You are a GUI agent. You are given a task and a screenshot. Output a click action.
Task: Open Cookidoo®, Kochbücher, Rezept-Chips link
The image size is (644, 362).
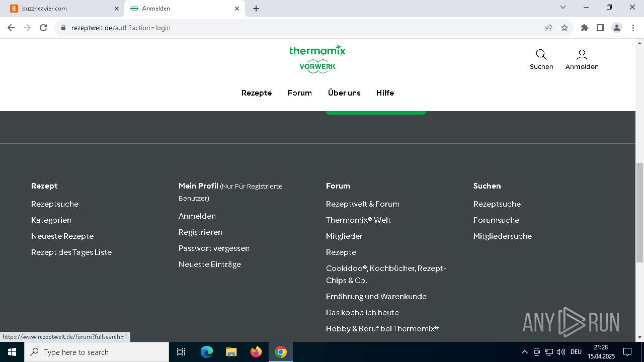386,275
